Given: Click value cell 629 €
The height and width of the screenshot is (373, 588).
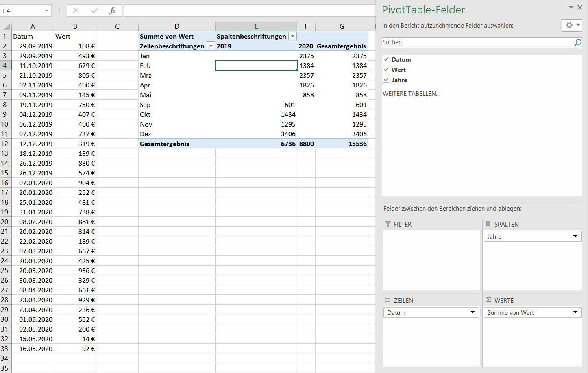Looking at the screenshot, I should coord(75,65).
